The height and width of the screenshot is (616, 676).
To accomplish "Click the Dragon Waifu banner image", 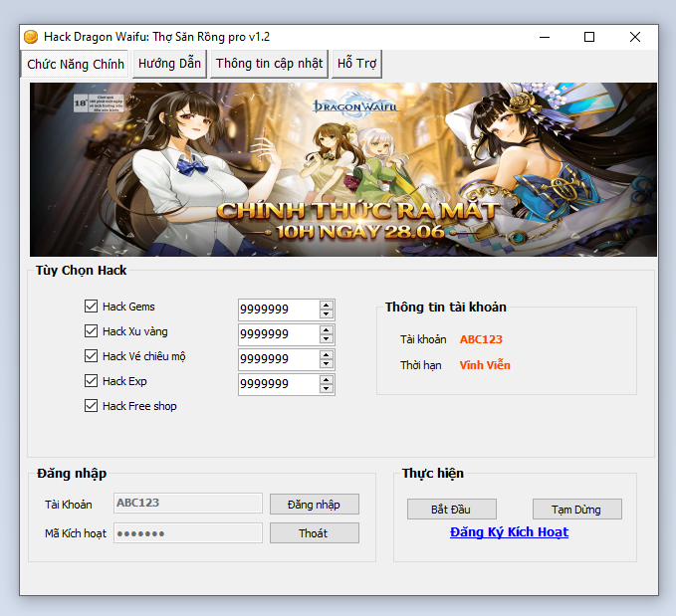I will (x=342, y=169).
